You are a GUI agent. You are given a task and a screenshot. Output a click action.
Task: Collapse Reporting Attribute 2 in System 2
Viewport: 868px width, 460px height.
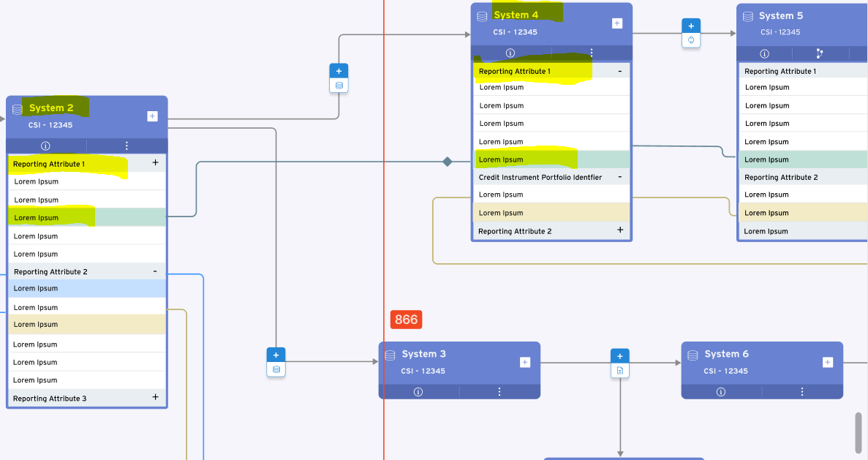[154, 271]
